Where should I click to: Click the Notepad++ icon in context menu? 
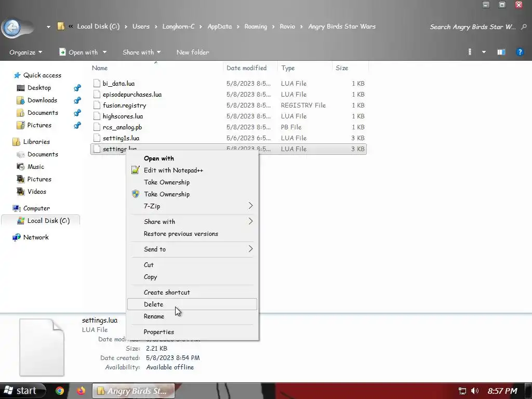point(136,170)
